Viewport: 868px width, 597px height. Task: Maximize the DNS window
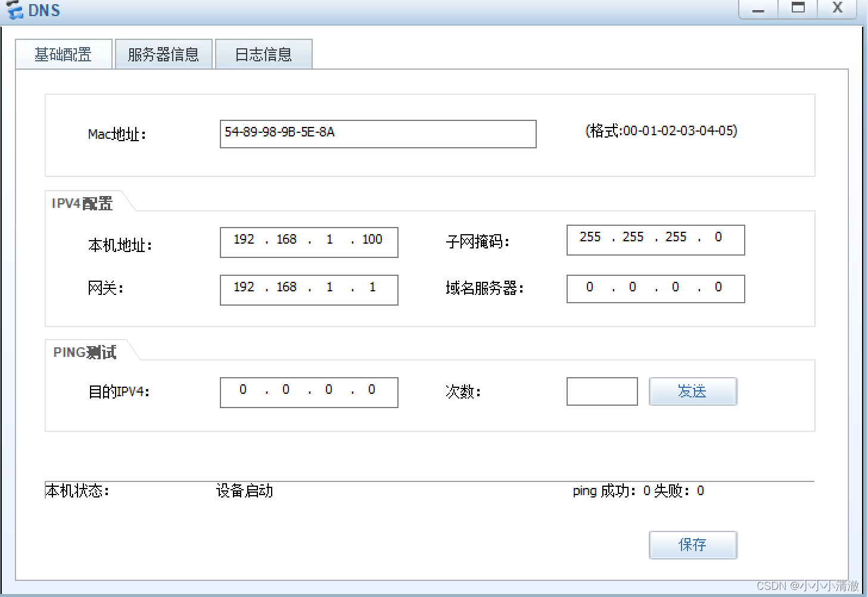(x=798, y=9)
